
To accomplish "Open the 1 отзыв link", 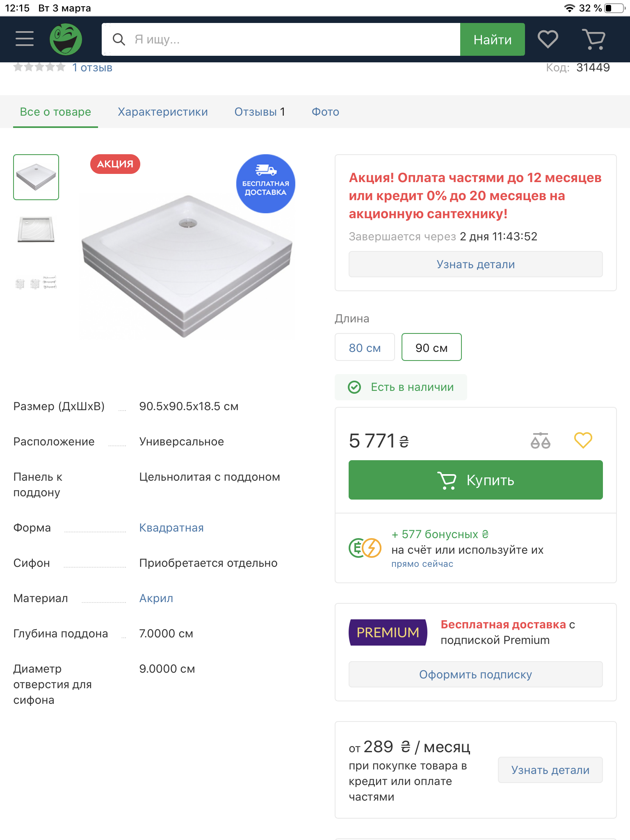I will [x=92, y=68].
